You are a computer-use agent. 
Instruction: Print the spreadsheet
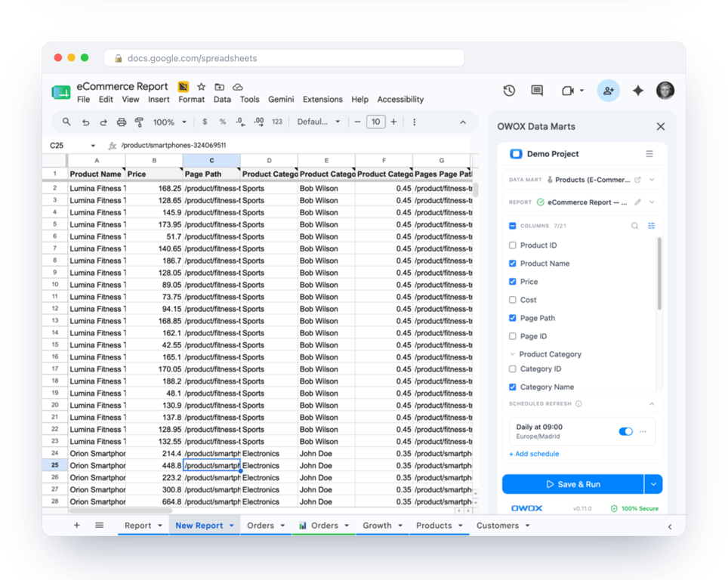[x=121, y=122]
